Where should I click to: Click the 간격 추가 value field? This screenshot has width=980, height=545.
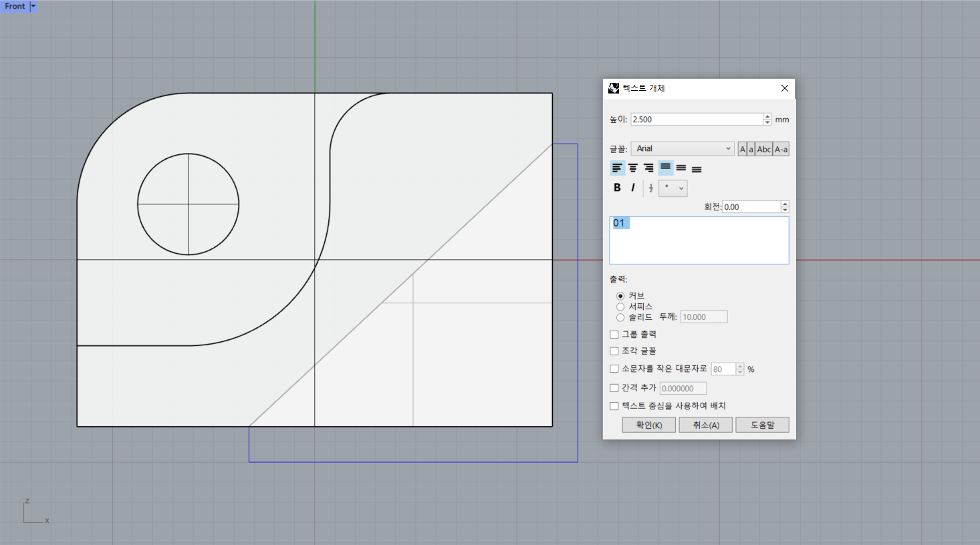pyautogui.click(x=683, y=389)
